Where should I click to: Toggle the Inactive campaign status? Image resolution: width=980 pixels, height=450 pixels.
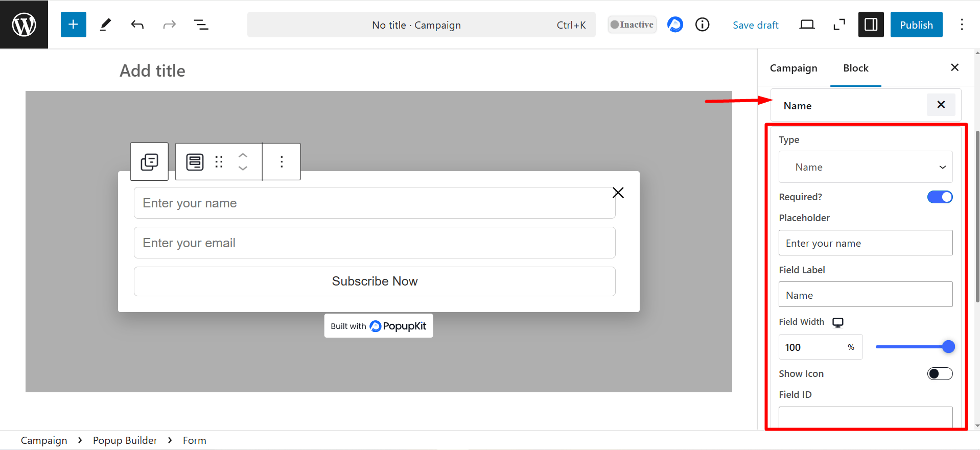[x=632, y=25]
